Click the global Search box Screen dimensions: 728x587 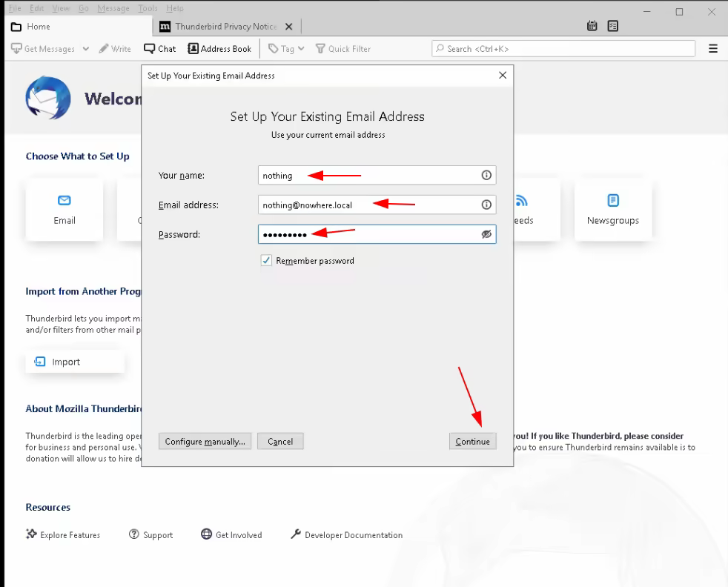click(563, 49)
